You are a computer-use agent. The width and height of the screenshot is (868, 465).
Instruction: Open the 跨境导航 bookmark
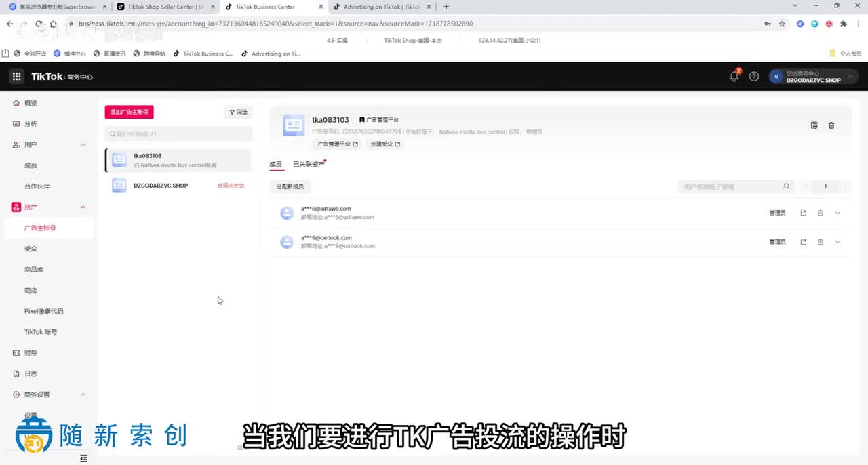coord(149,54)
